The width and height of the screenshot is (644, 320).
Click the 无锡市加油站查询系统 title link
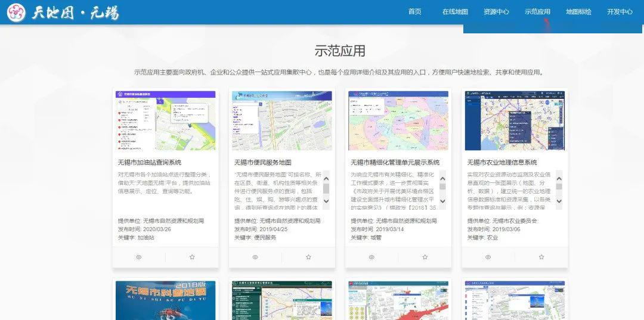(x=150, y=163)
